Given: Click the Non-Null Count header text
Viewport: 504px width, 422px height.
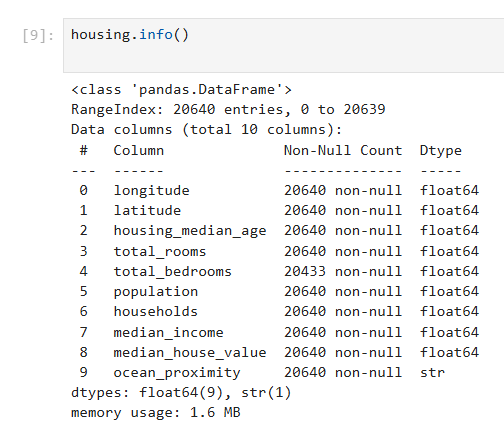Looking at the screenshot, I should click(x=343, y=150).
